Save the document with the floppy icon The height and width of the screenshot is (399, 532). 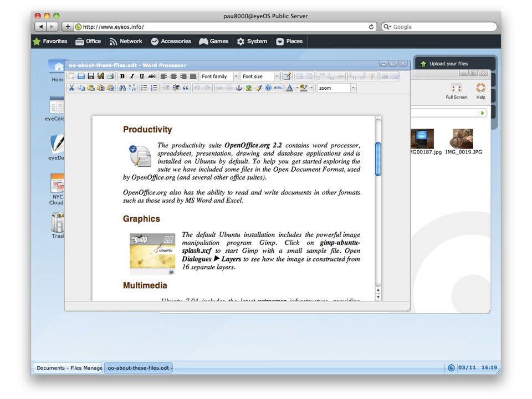90,76
